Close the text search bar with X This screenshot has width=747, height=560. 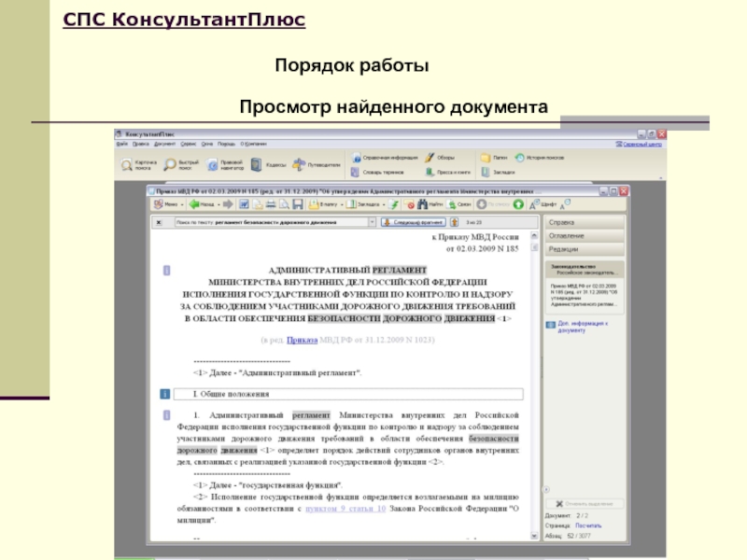click(x=158, y=223)
